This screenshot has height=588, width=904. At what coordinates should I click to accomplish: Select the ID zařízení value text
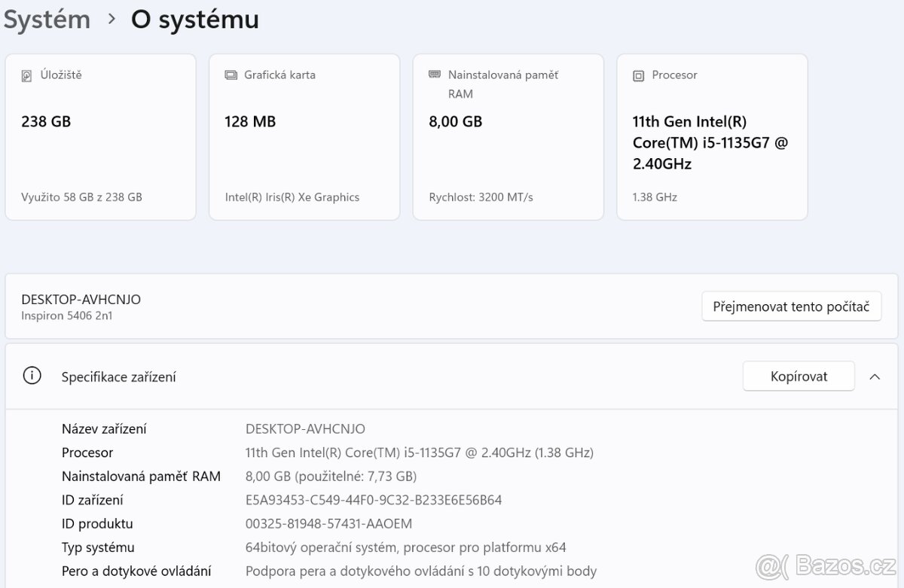click(374, 500)
